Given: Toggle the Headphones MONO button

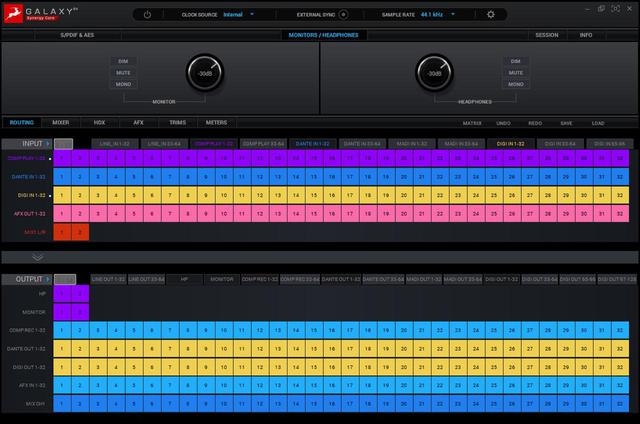Looking at the screenshot, I should pos(516,84).
